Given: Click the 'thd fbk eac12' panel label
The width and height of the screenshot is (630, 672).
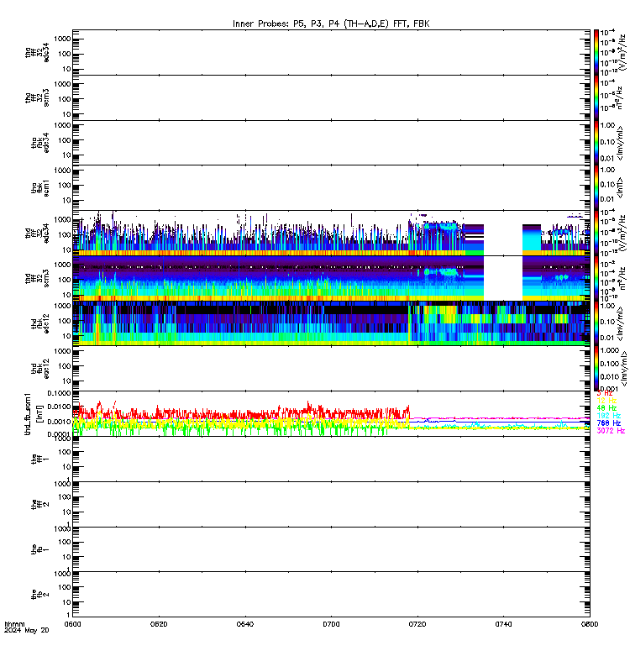Looking at the screenshot, I should (x=40, y=368).
